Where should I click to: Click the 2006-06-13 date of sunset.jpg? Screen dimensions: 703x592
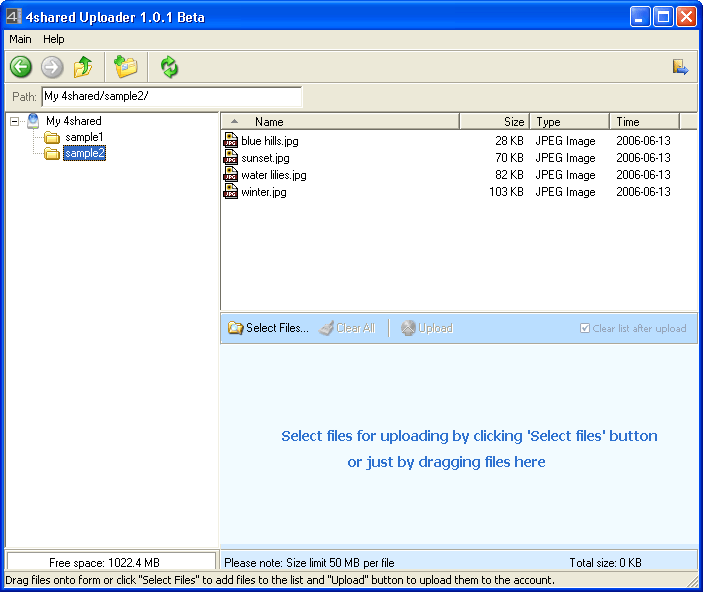pos(643,158)
